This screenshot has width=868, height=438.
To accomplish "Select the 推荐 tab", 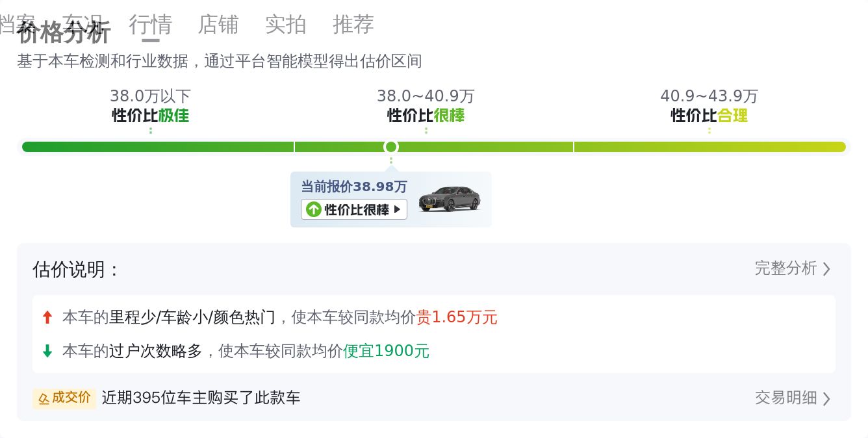I will pos(353,25).
